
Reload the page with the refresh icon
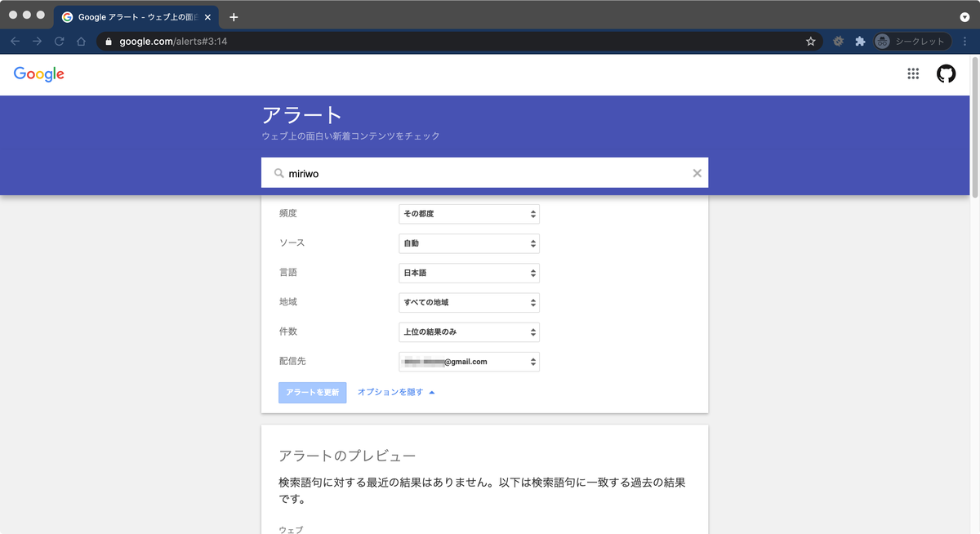click(59, 41)
